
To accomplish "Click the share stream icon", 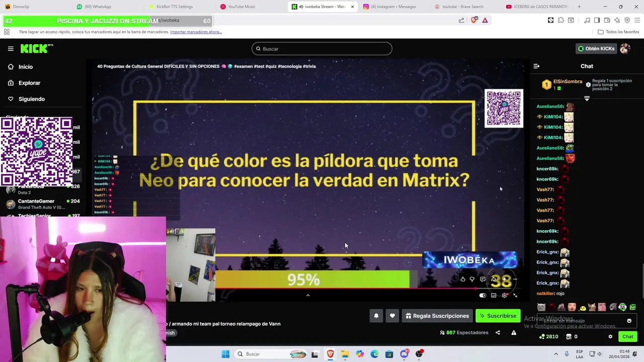I will point(498,332).
